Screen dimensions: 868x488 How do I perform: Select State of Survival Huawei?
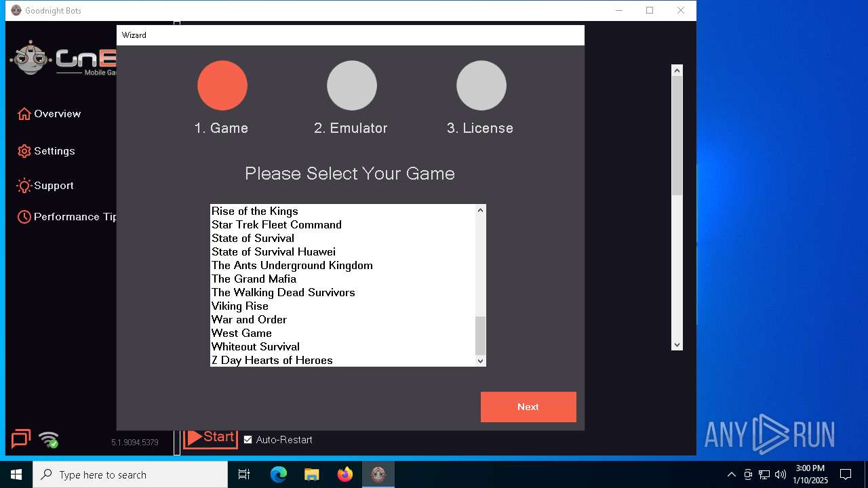tap(343, 251)
